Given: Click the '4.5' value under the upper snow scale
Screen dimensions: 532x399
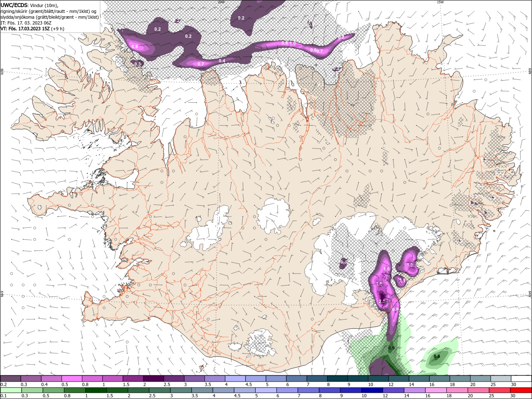Looking at the screenshot, I should coord(249,385).
